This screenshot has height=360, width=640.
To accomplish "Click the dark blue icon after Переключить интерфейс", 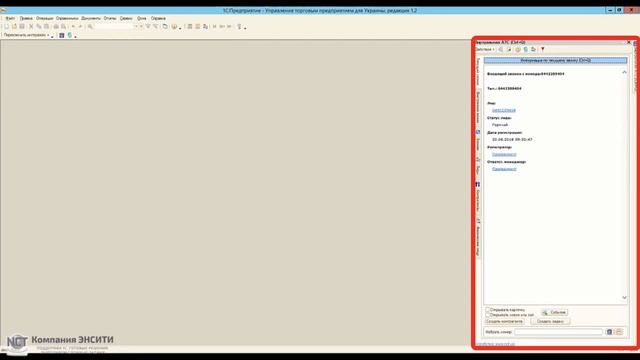I will click(62, 36).
